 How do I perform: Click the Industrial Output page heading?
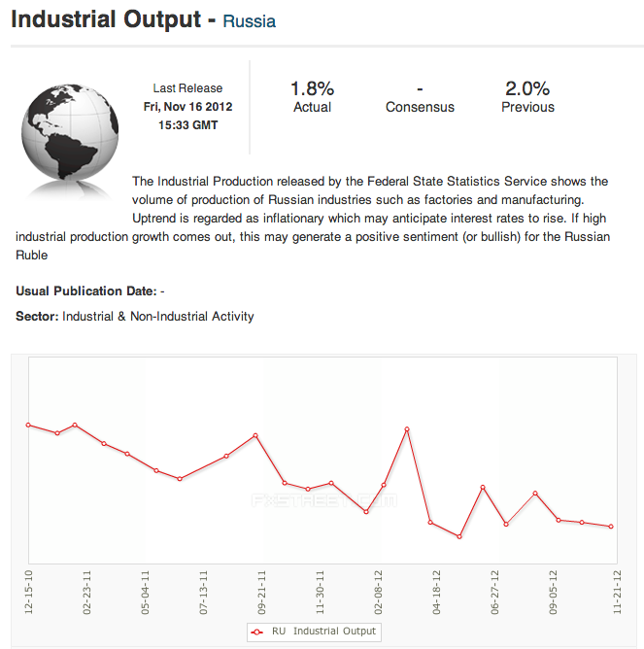click(x=105, y=18)
